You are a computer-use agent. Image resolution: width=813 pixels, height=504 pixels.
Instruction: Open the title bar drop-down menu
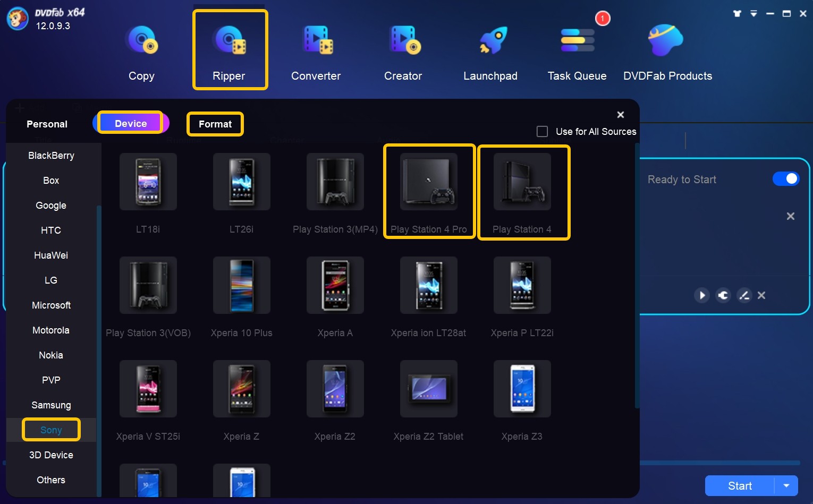coord(754,13)
